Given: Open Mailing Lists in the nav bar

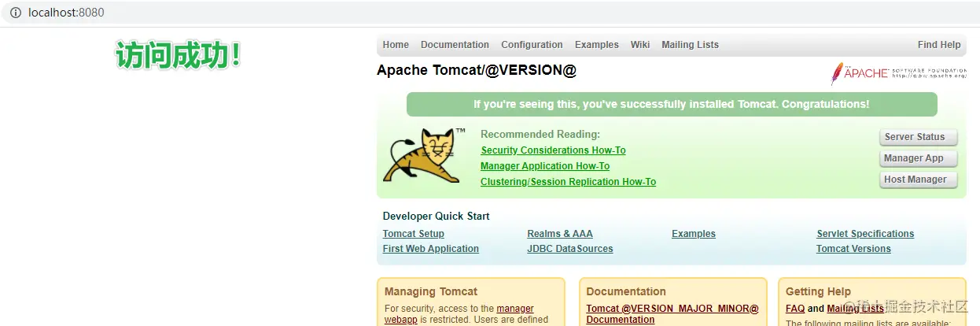Looking at the screenshot, I should (690, 45).
